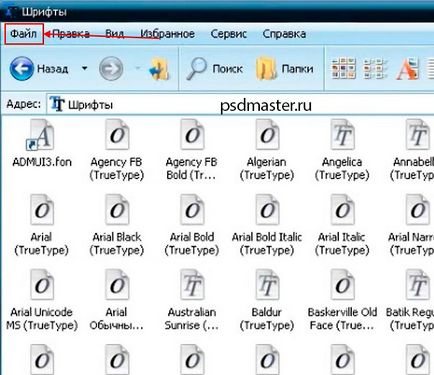Select Agency FB Bold font icon
The height and width of the screenshot is (375, 434).
(192, 135)
